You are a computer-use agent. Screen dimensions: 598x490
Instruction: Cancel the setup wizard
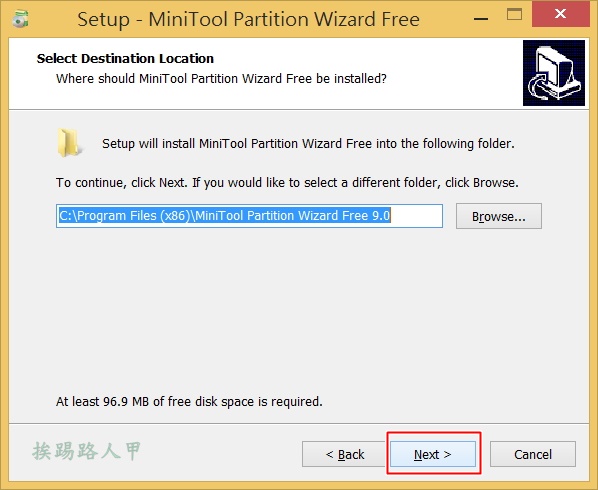coord(533,454)
